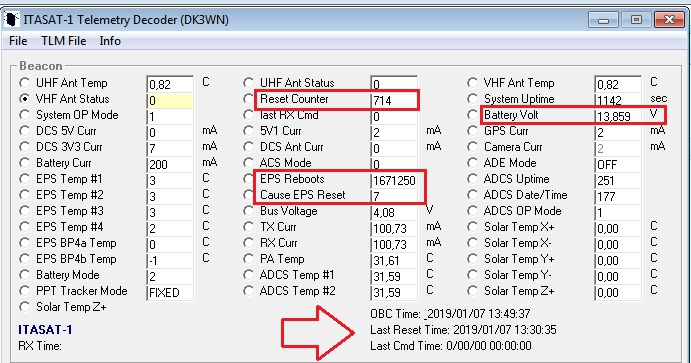Click the VHF Ant Status value field
This screenshot has height=363, width=691.
coord(170,100)
